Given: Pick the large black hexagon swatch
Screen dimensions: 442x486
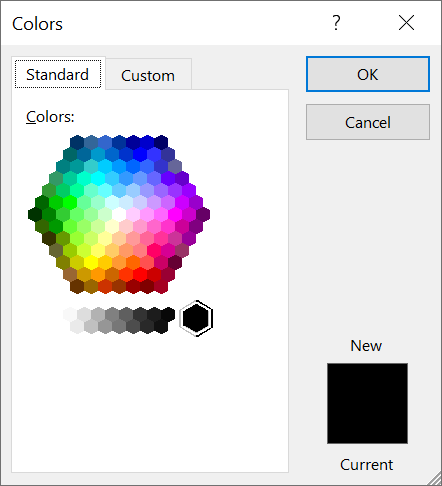Looking at the screenshot, I should click(196, 318).
